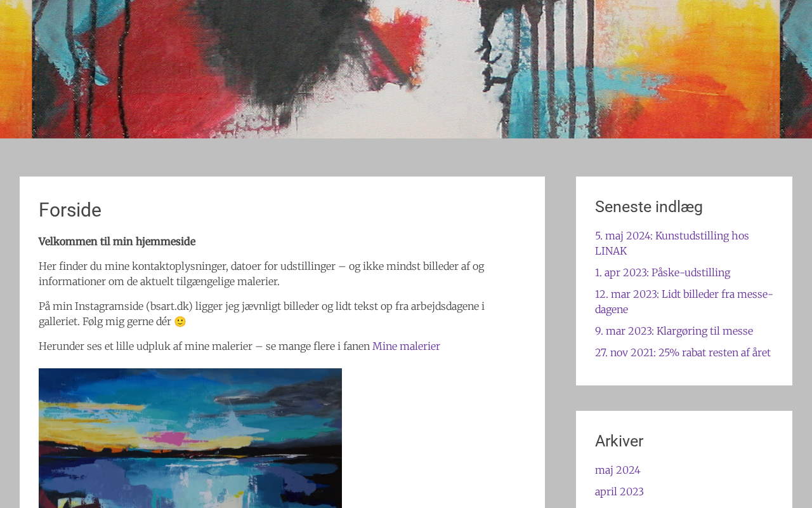The image size is (812, 508).
Task: Open the 27. nov 2021 25% rabat post
Action: (683, 352)
